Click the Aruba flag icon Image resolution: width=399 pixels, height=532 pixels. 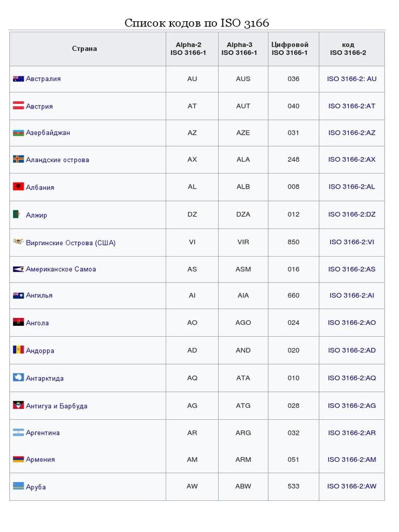coord(19,487)
